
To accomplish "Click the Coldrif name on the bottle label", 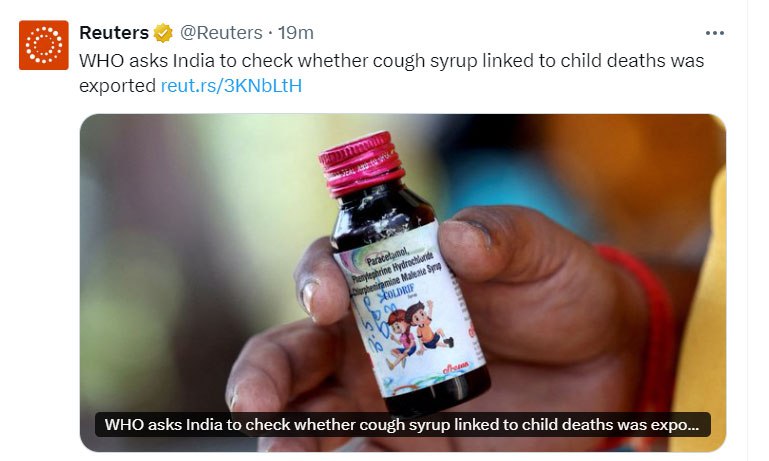I will click(399, 292).
